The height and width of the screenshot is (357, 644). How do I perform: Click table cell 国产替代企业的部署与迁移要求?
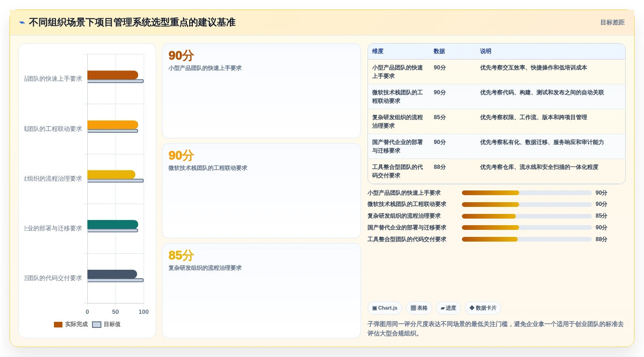398,146
